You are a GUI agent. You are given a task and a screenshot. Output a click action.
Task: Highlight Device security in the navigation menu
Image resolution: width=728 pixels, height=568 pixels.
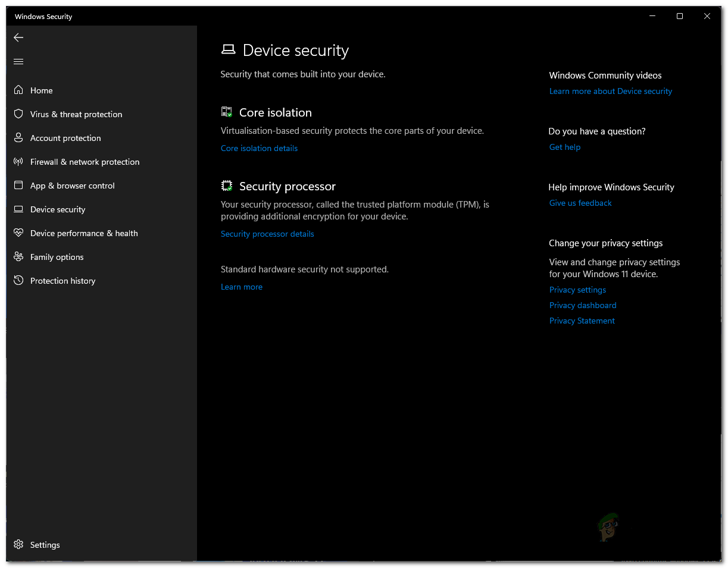tap(57, 209)
